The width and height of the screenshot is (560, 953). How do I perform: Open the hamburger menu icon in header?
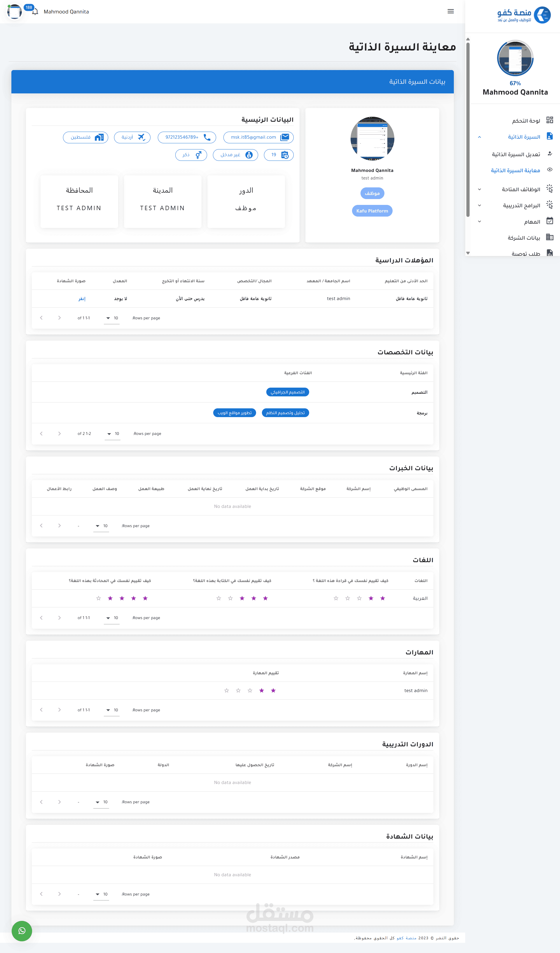[450, 11]
